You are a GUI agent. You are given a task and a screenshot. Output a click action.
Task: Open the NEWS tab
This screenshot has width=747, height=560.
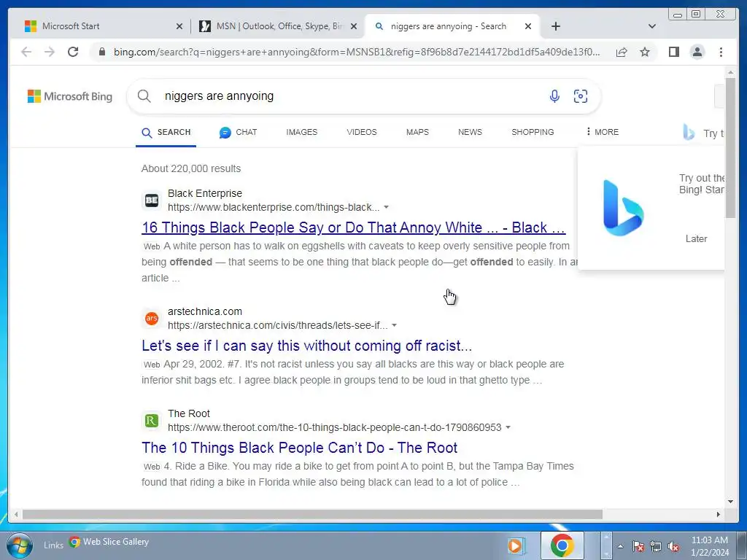tap(470, 133)
